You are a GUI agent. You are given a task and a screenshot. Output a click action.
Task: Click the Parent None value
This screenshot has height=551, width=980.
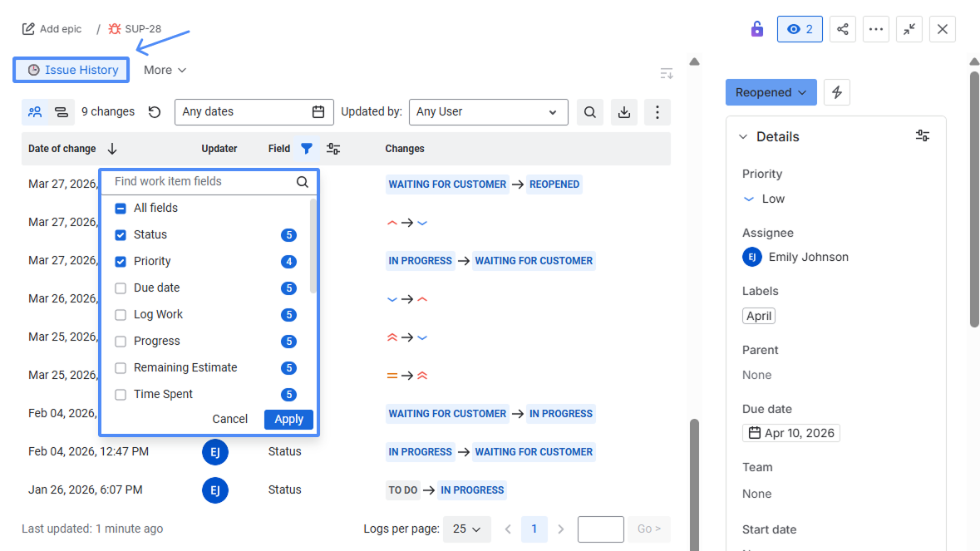coord(757,375)
